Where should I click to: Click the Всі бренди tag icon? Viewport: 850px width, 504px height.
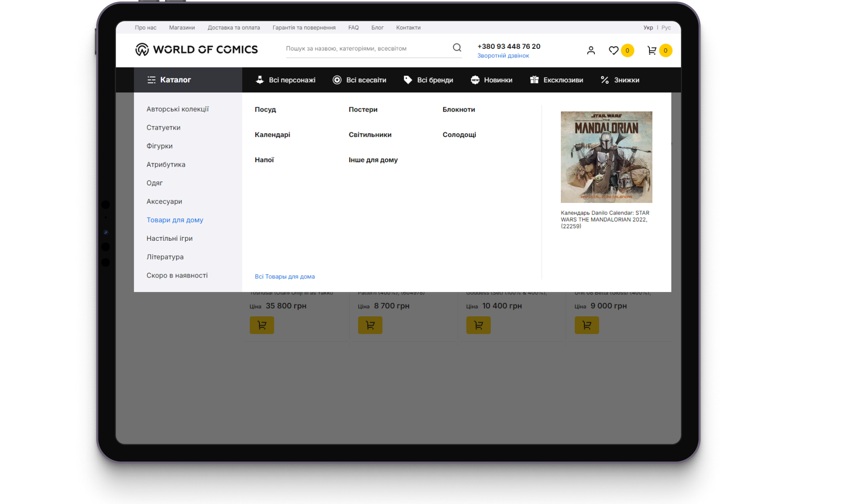408,80
